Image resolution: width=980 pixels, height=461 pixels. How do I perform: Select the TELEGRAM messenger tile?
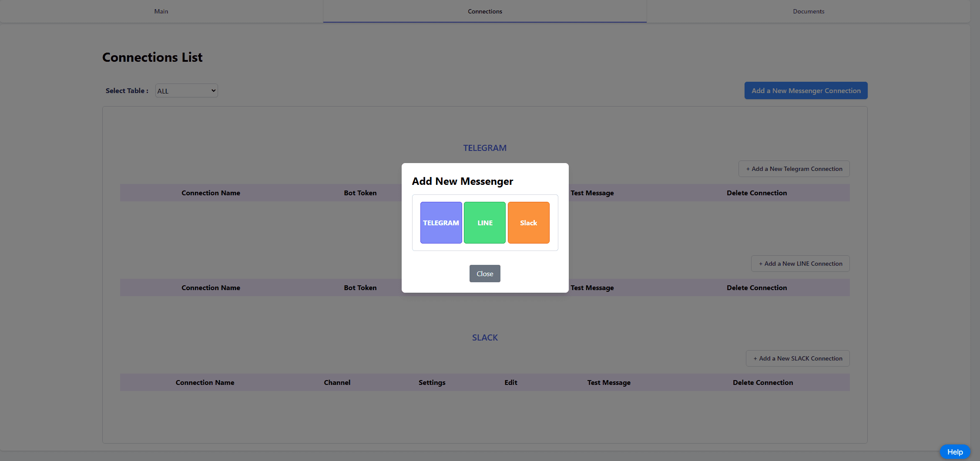click(441, 223)
